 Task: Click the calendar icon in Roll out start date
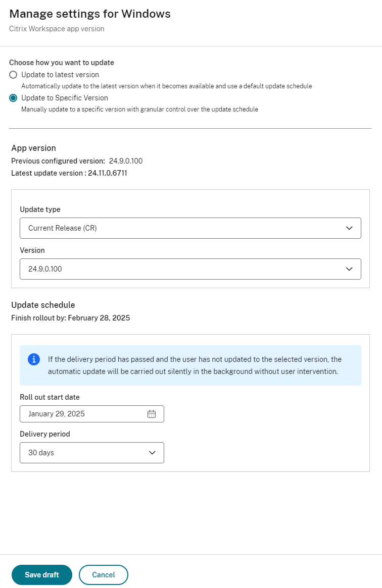point(151,413)
